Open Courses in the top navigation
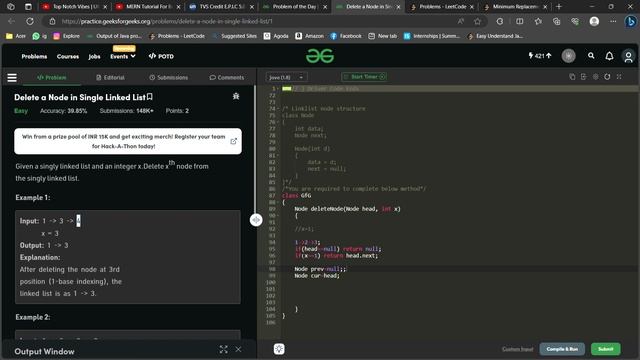 (x=68, y=56)
